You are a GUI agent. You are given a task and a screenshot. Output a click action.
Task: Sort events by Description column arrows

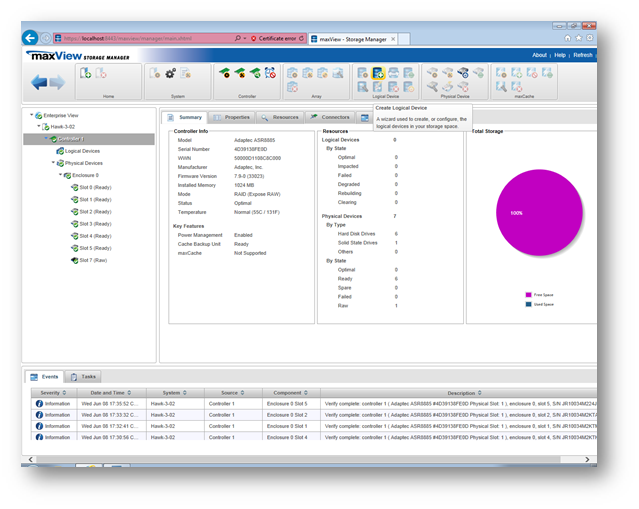480,393
